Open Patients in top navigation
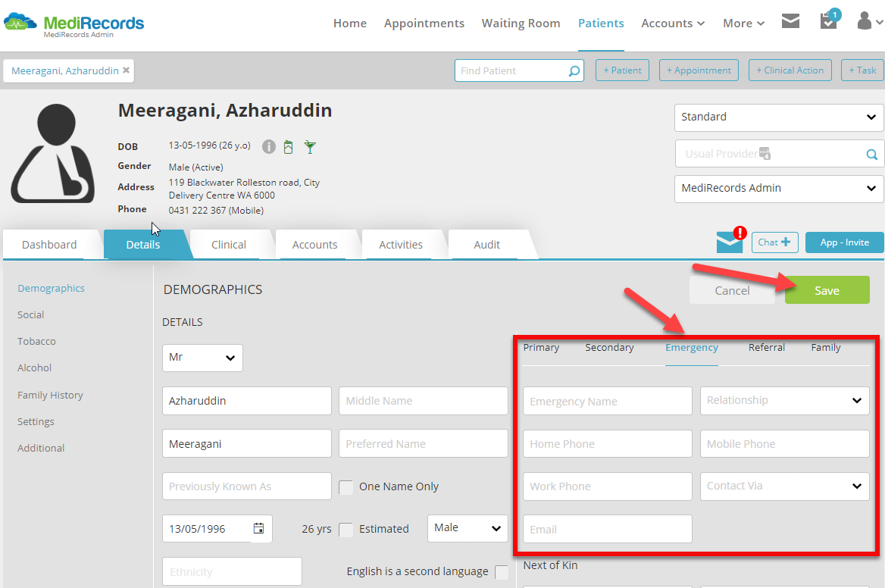885x588 pixels. pos(601,23)
